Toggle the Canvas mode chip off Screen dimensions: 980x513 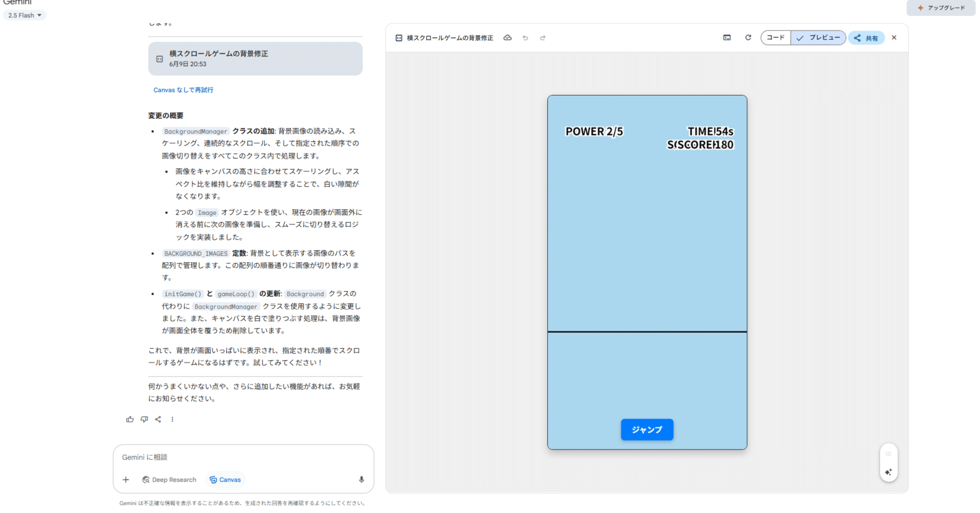[225, 479]
